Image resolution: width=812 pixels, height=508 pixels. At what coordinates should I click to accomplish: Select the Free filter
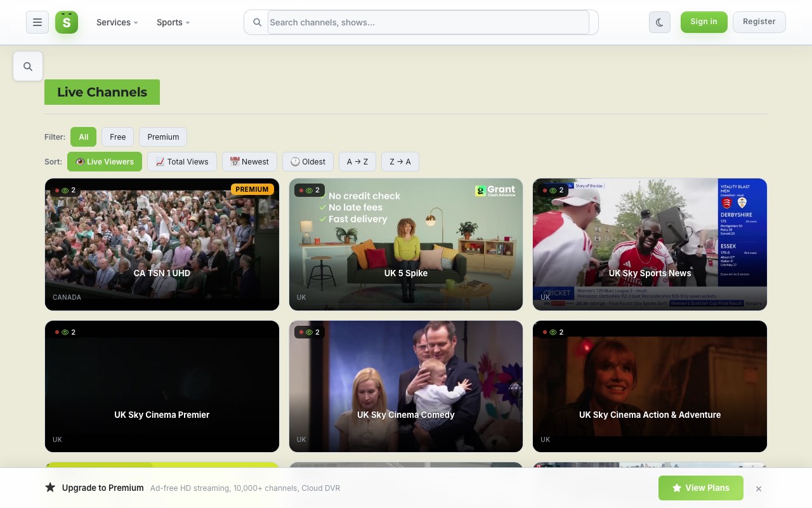click(x=118, y=137)
